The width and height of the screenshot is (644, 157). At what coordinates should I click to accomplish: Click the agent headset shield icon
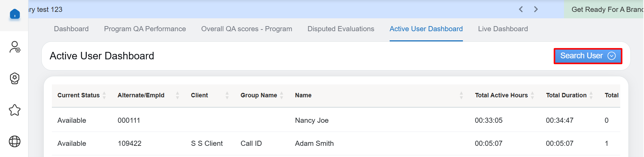[x=15, y=78]
